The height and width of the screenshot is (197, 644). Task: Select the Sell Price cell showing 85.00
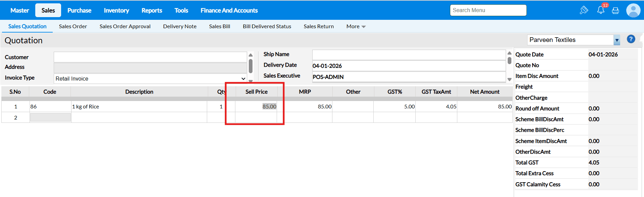(257, 107)
